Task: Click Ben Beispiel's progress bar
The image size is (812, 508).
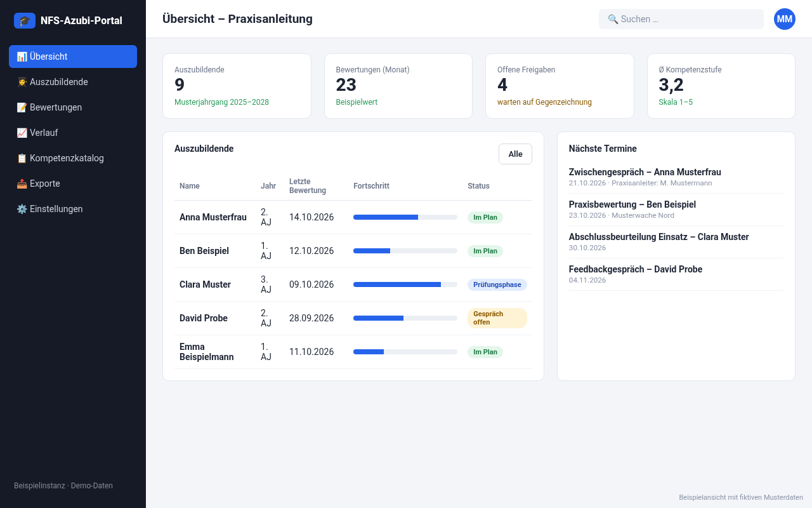Action: point(405,251)
